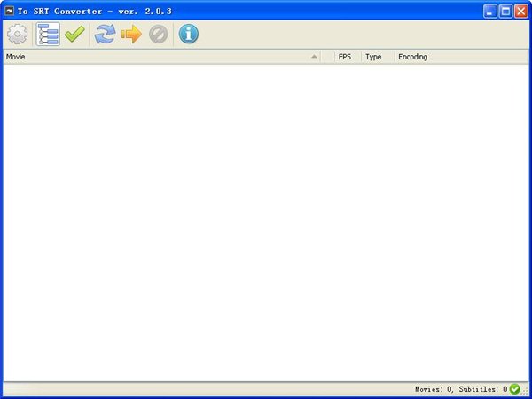Screen dimensions: 532x399
Task: Click the sort arrow in Movie header
Action: tap(314, 57)
